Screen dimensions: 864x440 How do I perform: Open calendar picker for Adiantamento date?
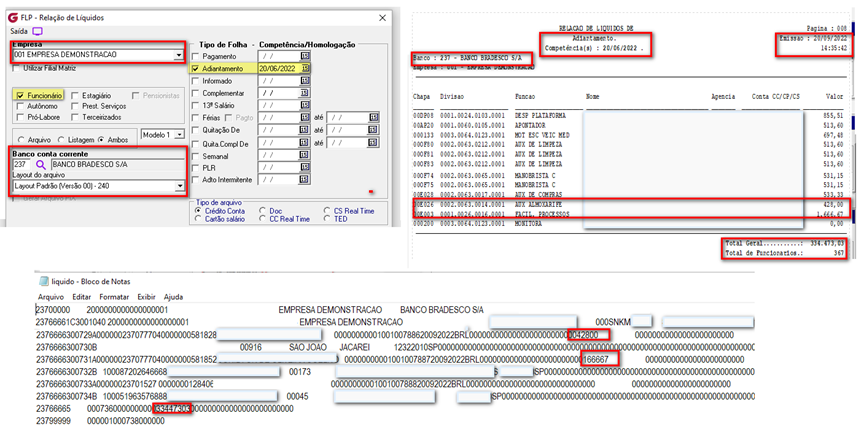point(305,69)
